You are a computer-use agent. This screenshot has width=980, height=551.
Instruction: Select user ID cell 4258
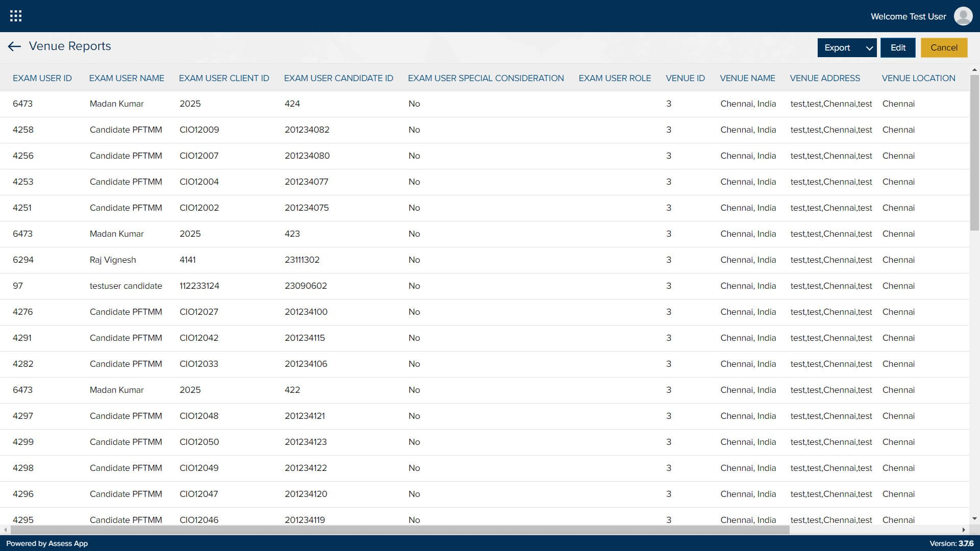pos(23,130)
